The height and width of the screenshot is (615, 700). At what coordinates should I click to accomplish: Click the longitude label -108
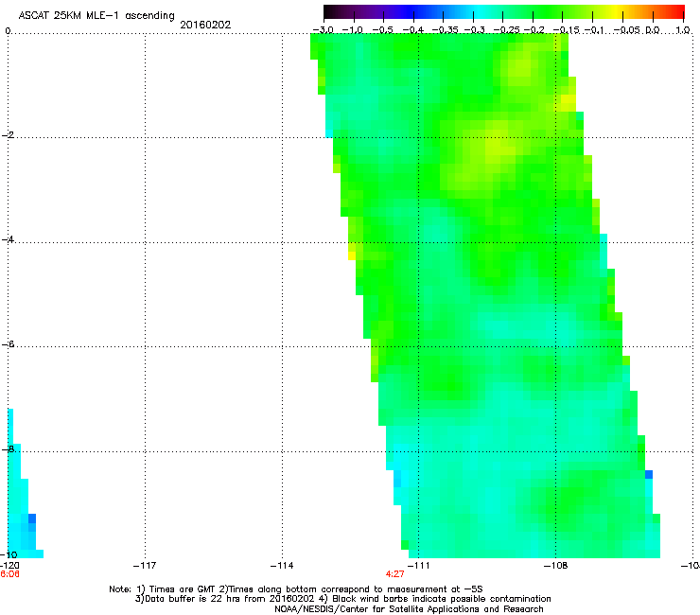click(x=556, y=566)
